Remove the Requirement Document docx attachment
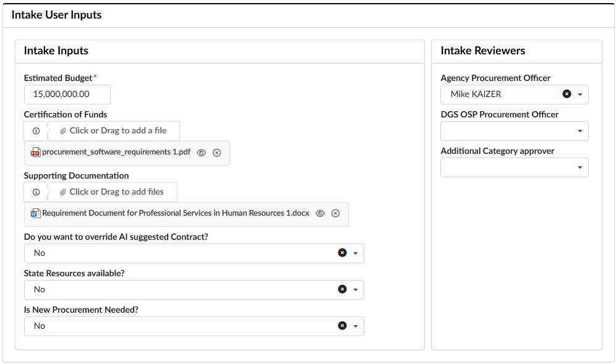Image resolution: width=616 pixels, height=364 pixels. click(335, 213)
